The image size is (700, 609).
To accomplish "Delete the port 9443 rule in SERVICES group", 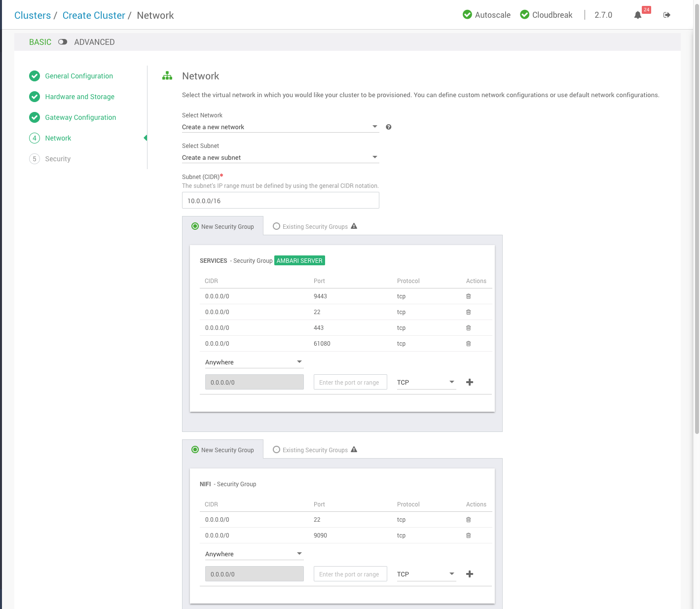I will 468,296.
